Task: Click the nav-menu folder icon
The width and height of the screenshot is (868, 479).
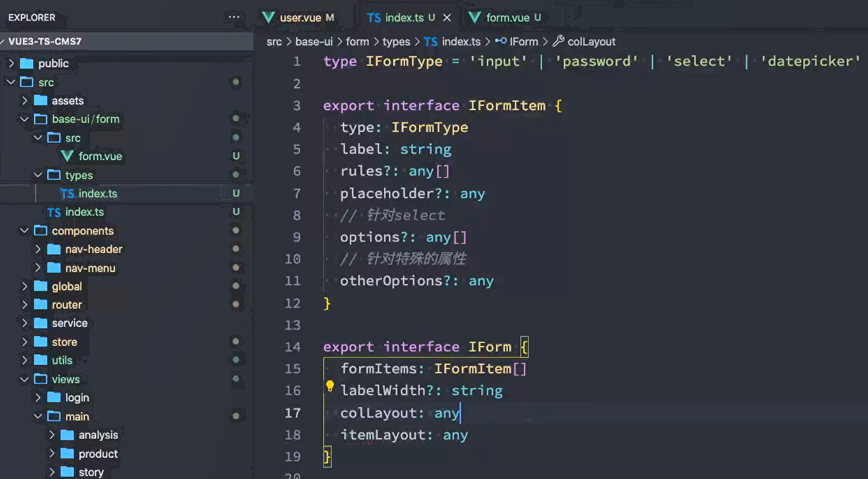Action: click(x=54, y=268)
